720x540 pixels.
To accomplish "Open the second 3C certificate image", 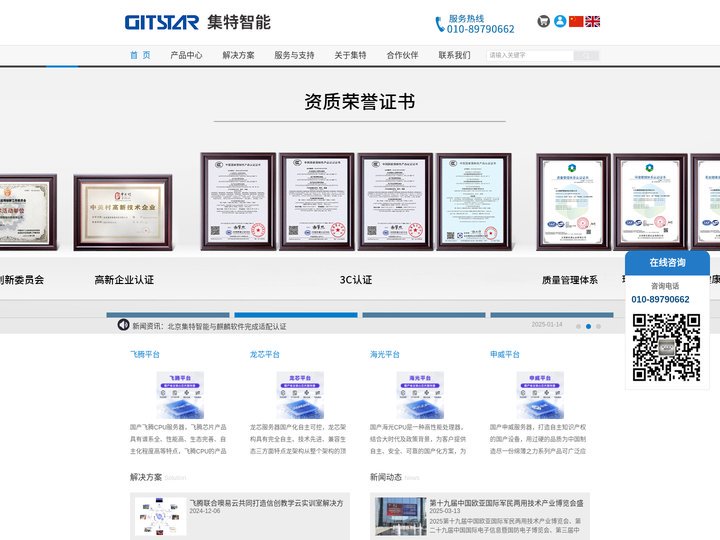I will click(x=317, y=202).
